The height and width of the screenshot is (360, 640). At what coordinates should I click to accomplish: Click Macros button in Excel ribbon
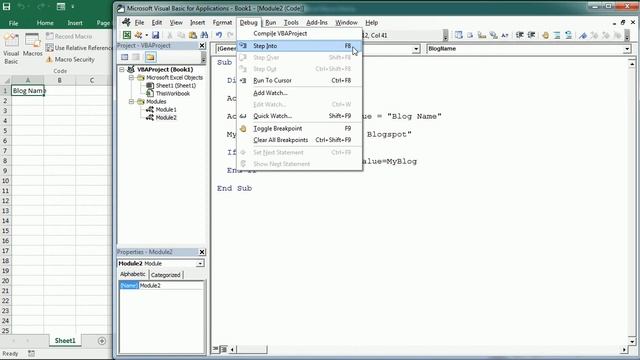click(x=32, y=45)
